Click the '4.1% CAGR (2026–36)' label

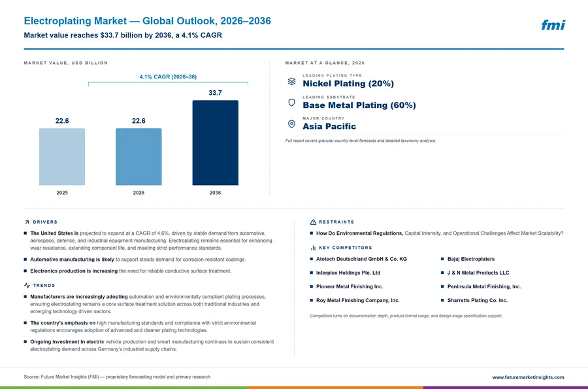(x=168, y=76)
